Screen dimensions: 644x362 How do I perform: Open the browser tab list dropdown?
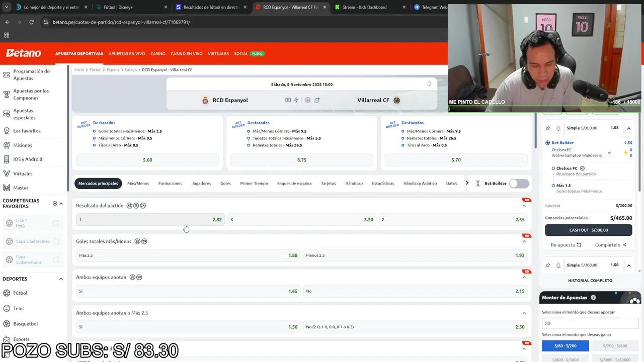tap(7, 7)
